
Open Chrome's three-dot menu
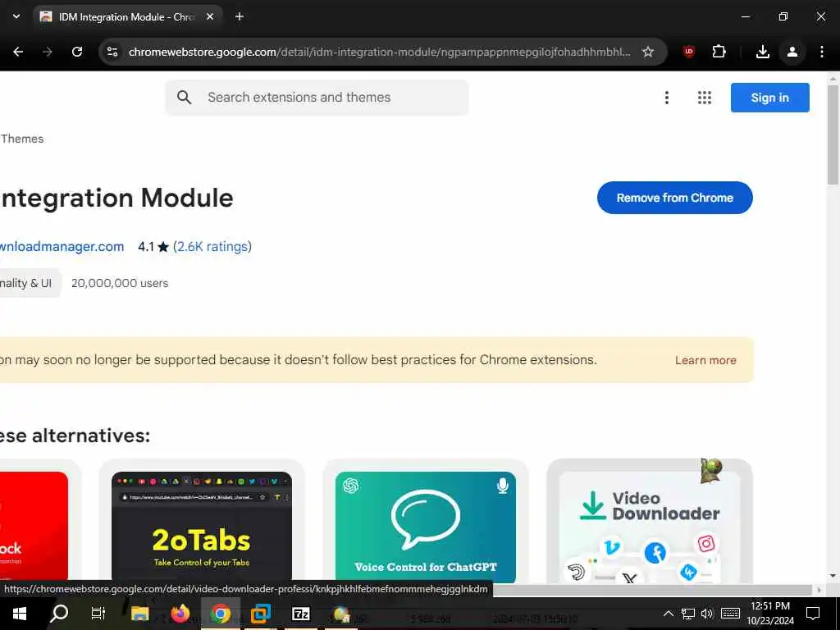pyautogui.click(x=822, y=52)
